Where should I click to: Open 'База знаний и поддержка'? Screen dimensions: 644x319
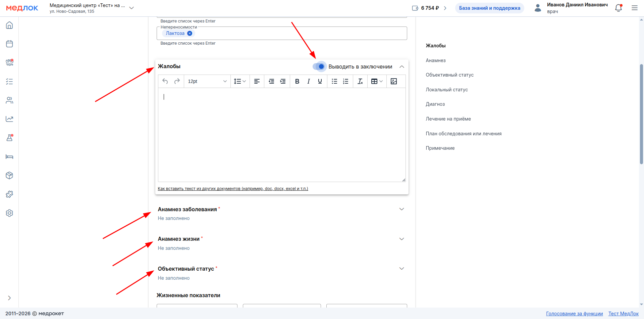point(489,8)
